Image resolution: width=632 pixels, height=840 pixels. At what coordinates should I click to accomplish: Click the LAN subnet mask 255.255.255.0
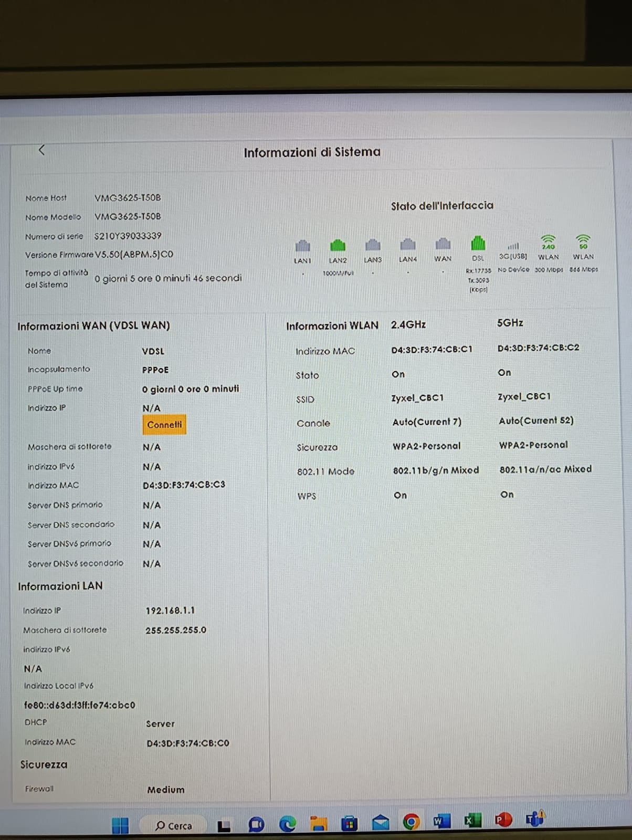coord(176,630)
